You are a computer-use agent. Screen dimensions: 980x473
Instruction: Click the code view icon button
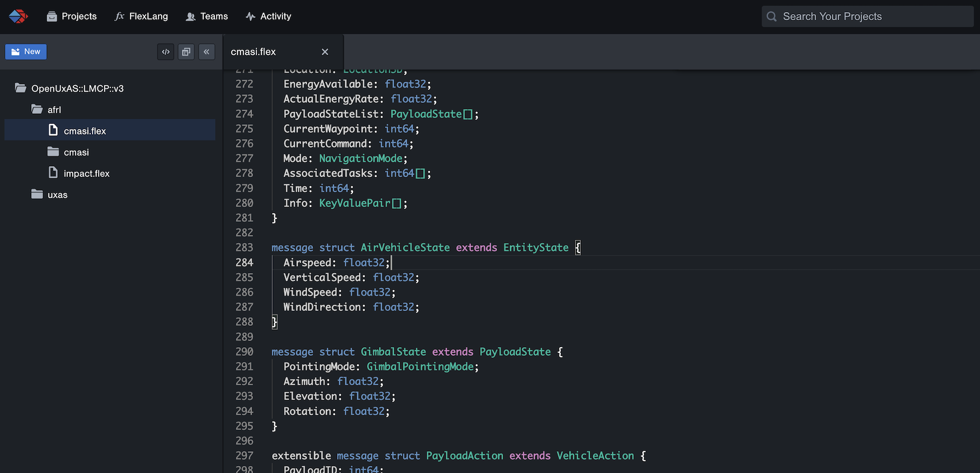(x=166, y=52)
